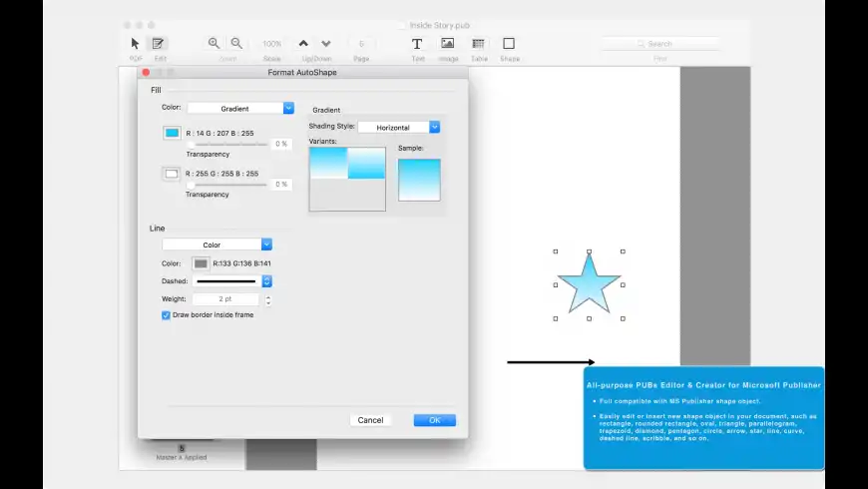The image size is (868, 489).
Task: Go down a page with Down arrow
Action: [x=326, y=43]
